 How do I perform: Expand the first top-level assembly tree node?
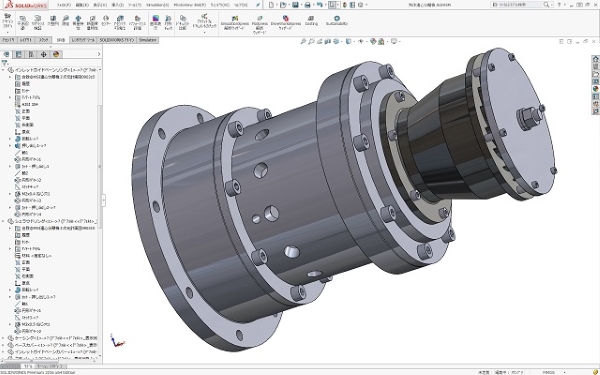coord(3,70)
